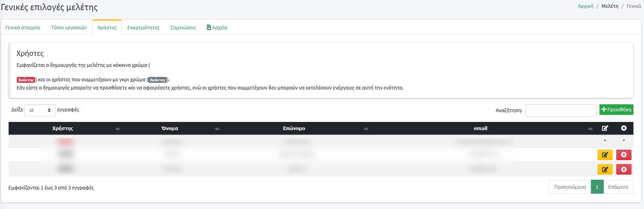The width and height of the screenshot is (644, 209).
Task: Open the Σημειώσεις tab
Action: 183,28
